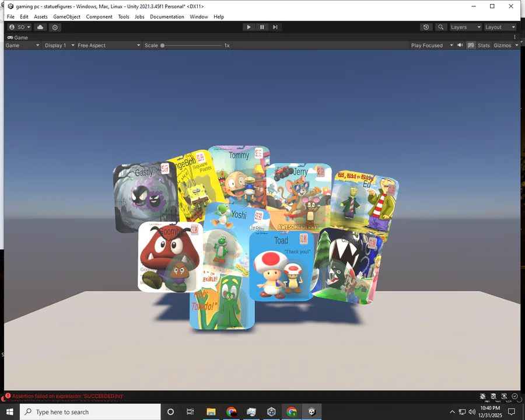Click the auto-generate lighting off icon
525x420 pixels.
pos(504,396)
